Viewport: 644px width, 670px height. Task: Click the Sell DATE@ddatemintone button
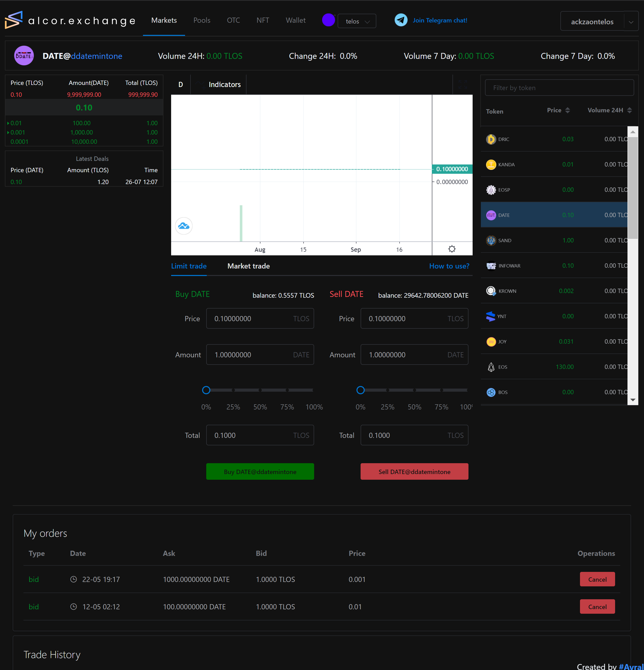(x=414, y=472)
